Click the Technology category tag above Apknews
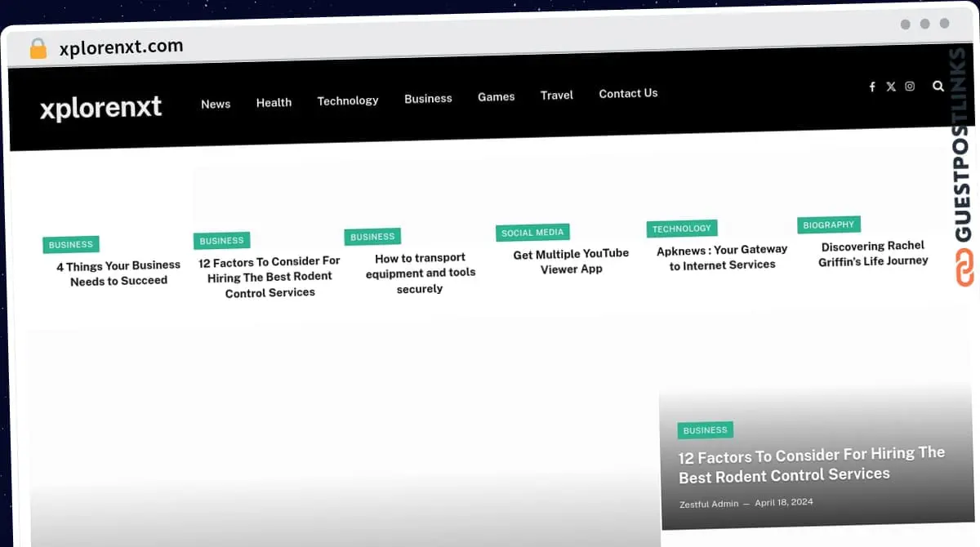980x547 pixels. [682, 229]
